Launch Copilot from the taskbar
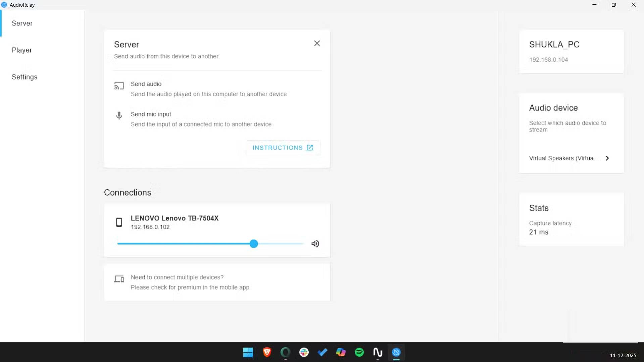This screenshot has width=644, height=362. 341,353
